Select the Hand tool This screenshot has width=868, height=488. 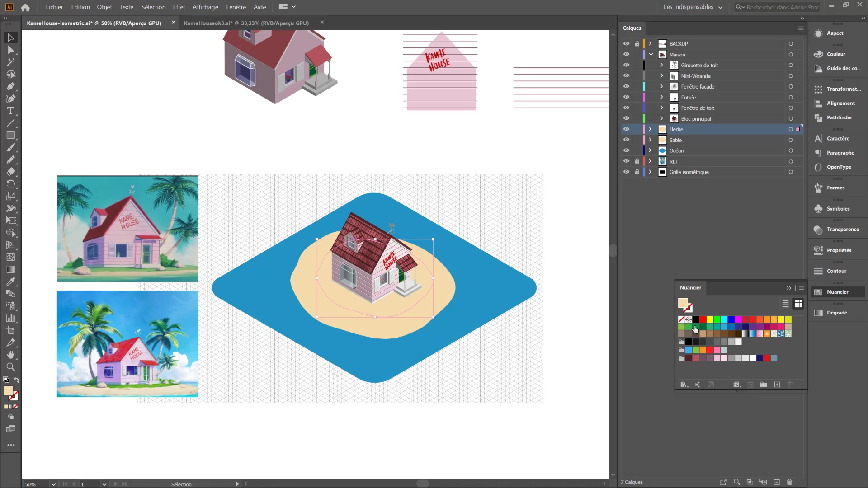(x=11, y=355)
